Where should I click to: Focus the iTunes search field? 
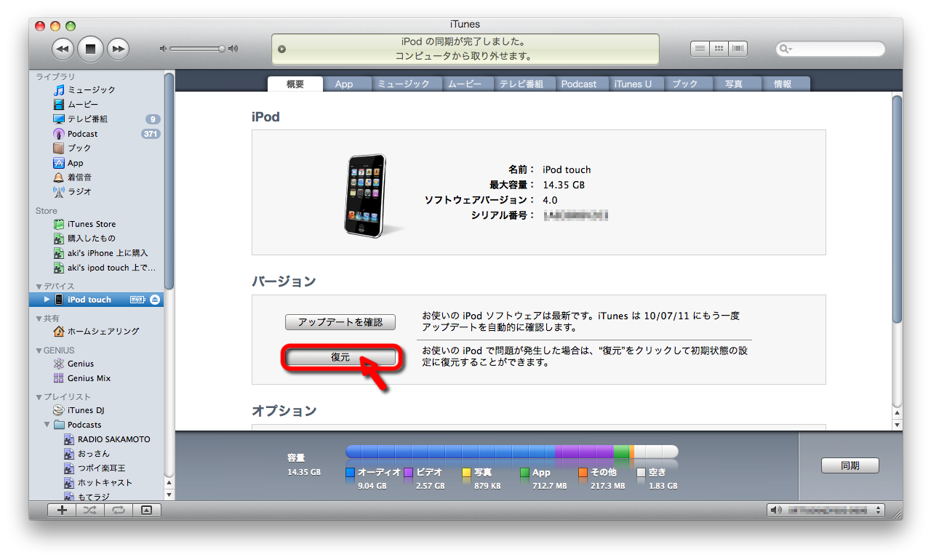point(830,49)
